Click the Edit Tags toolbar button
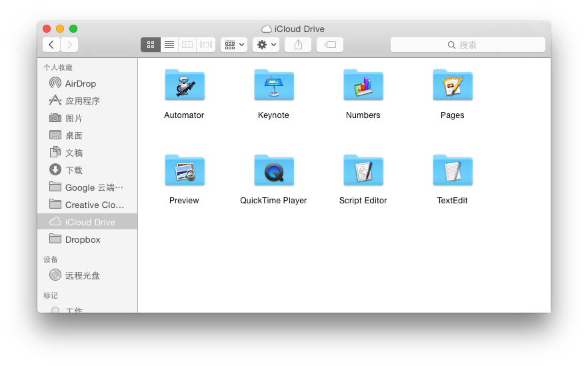588x366 pixels. [330, 45]
